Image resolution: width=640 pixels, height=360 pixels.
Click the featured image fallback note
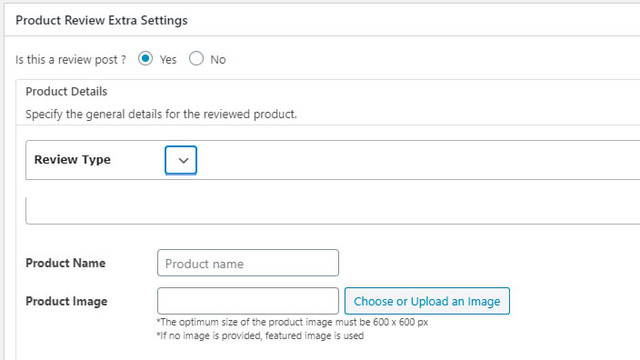click(x=260, y=336)
